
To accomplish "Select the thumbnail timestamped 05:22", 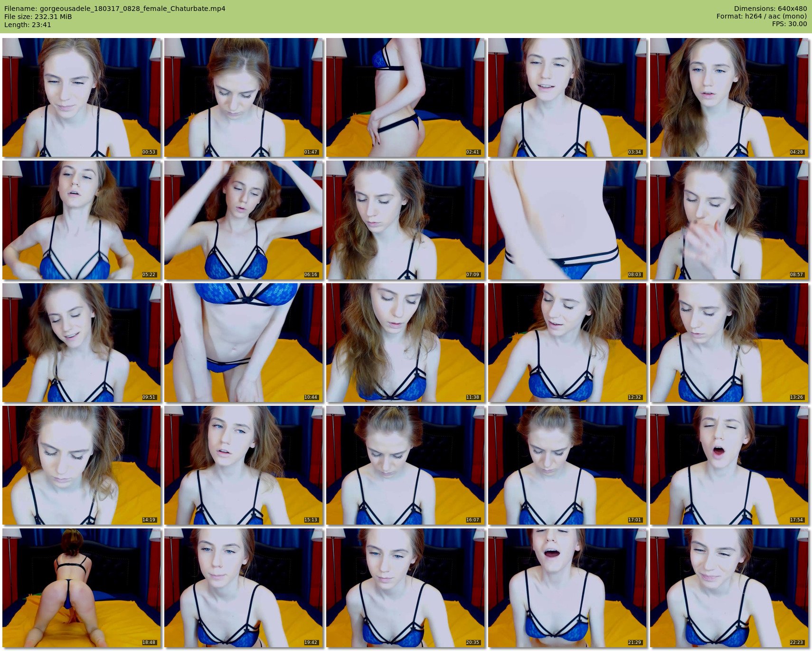I will (81, 220).
